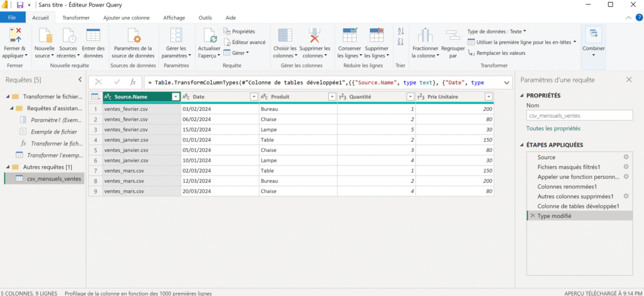Click the Fermer & appliquer icon
Image resolution: width=644 pixels, height=296 pixels.
click(15, 35)
